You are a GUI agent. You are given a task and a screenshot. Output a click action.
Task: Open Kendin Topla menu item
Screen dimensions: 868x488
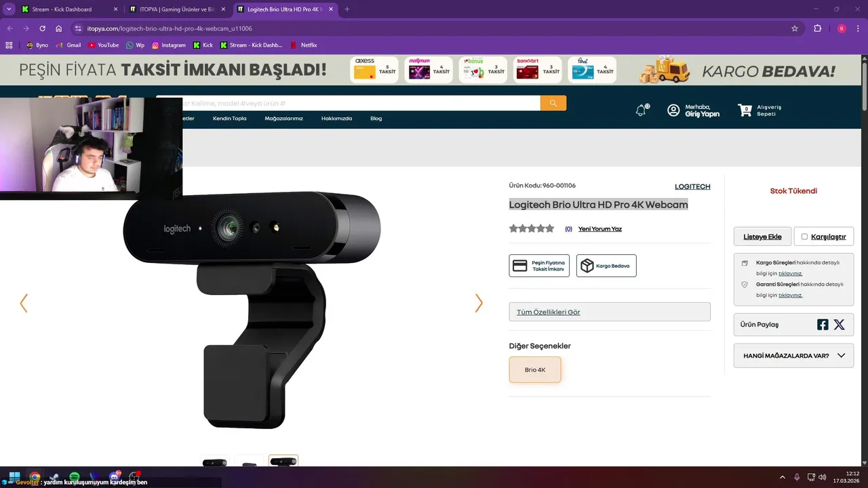pos(230,119)
